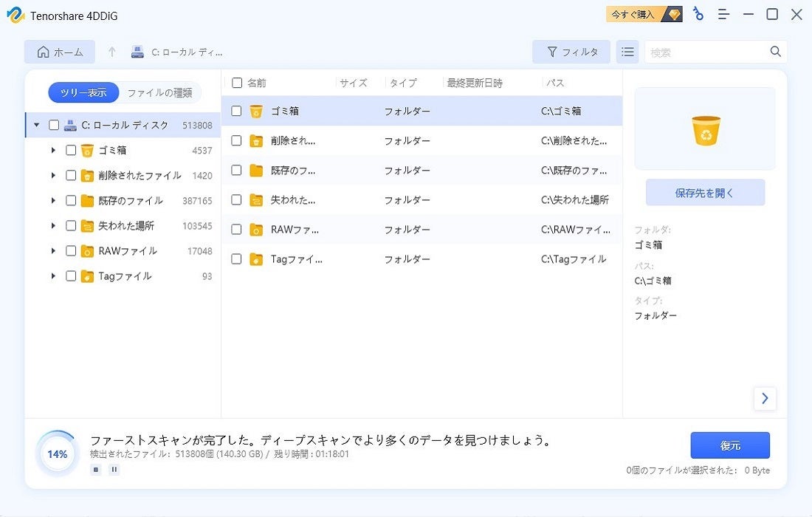
Task: Check the RAWファイル row checkbox in list
Action: (237, 230)
